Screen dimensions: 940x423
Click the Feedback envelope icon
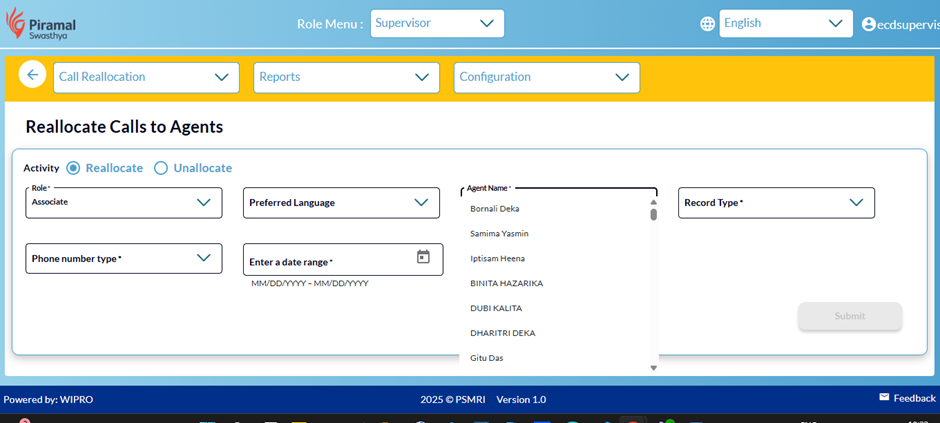coord(884,398)
